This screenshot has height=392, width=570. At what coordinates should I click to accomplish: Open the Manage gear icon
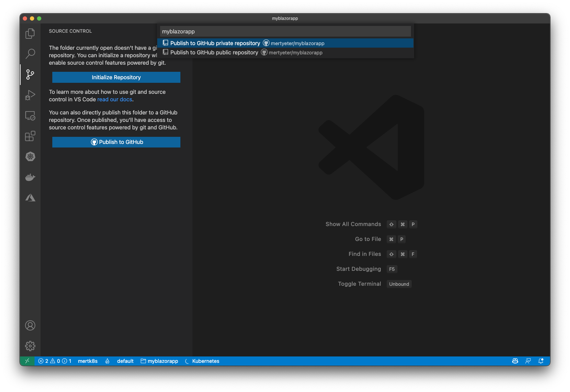[x=30, y=346]
